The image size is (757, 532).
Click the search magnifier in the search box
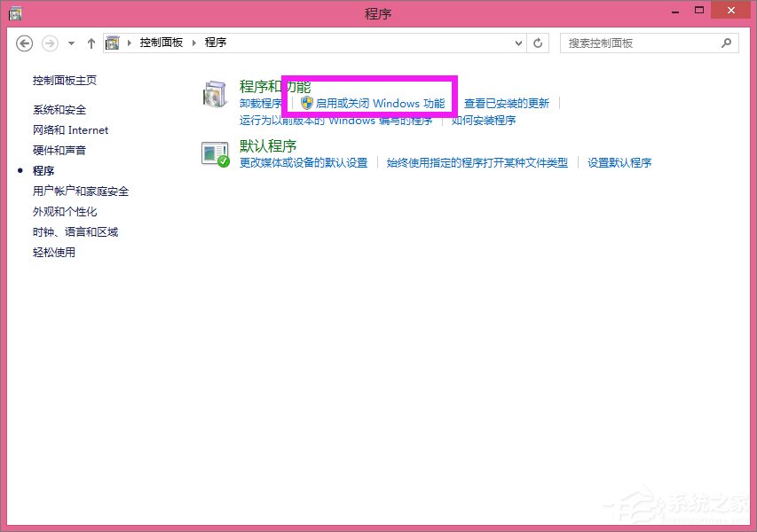coord(726,43)
